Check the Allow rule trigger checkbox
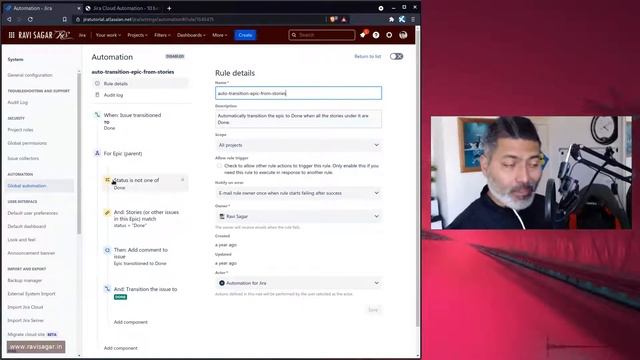640x360 pixels. 219,166
